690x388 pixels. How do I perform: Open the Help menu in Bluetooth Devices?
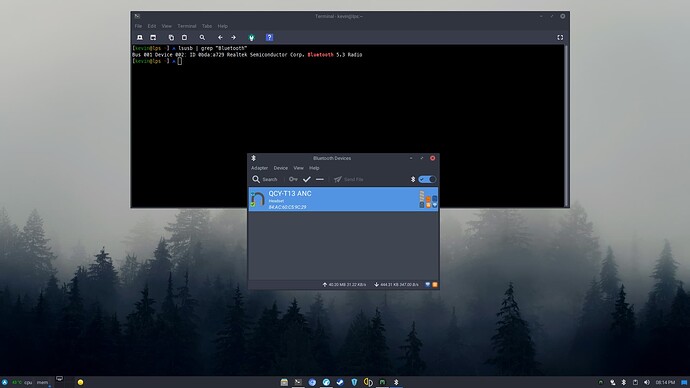(x=314, y=168)
